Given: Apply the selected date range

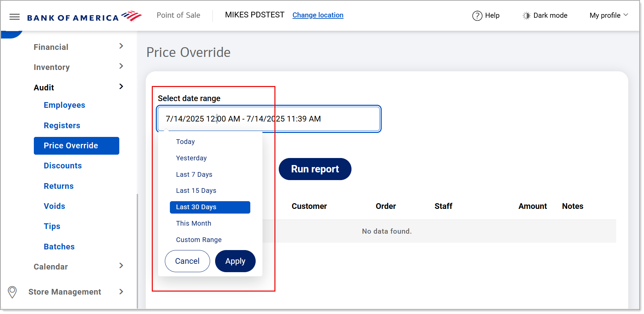Looking at the screenshot, I should pos(235,261).
